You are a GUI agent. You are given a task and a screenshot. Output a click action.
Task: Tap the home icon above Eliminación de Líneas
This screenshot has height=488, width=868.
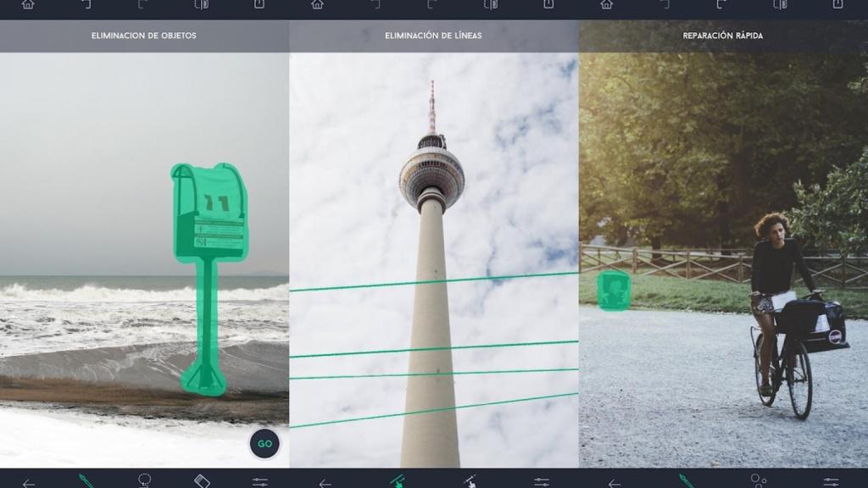coord(317,4)
